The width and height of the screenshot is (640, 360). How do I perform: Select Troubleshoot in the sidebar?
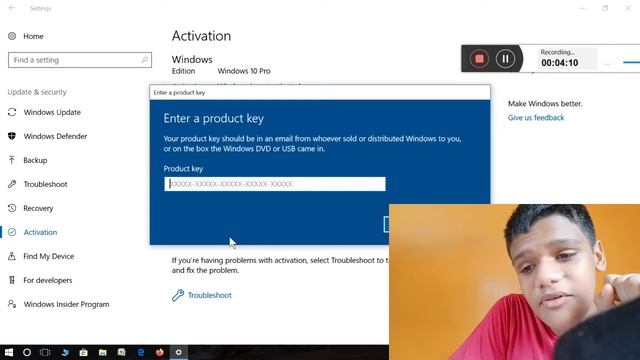tap(45, 184)
